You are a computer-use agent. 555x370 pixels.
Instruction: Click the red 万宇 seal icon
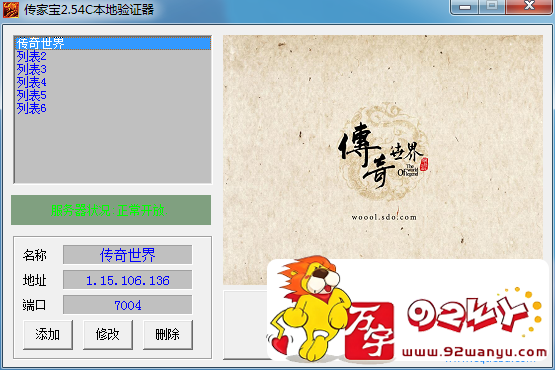click(370, 331)
